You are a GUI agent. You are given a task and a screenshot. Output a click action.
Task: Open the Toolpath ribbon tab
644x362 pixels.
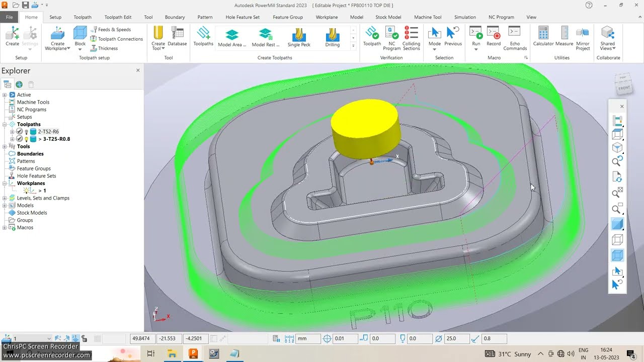tap(83, 17)
